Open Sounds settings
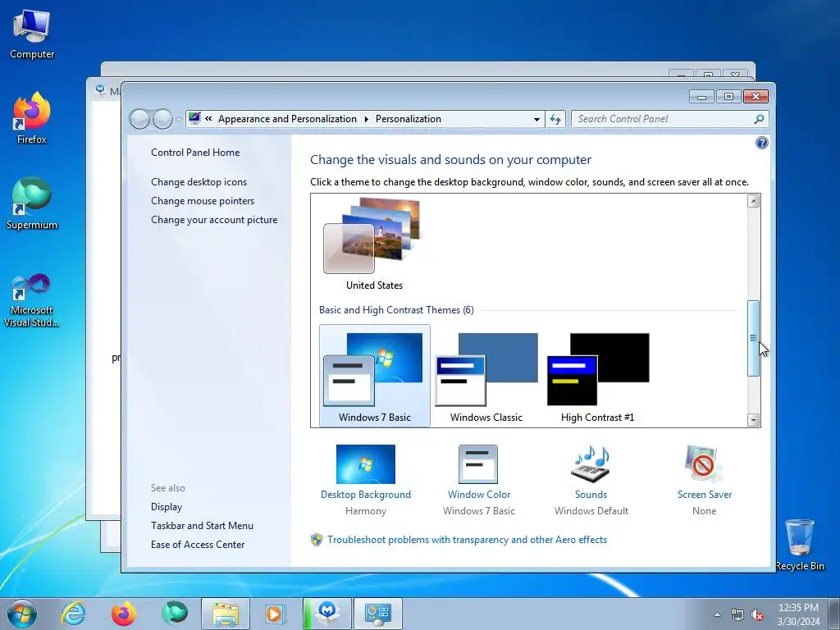840x630 pixels. [x=591, y=479]
